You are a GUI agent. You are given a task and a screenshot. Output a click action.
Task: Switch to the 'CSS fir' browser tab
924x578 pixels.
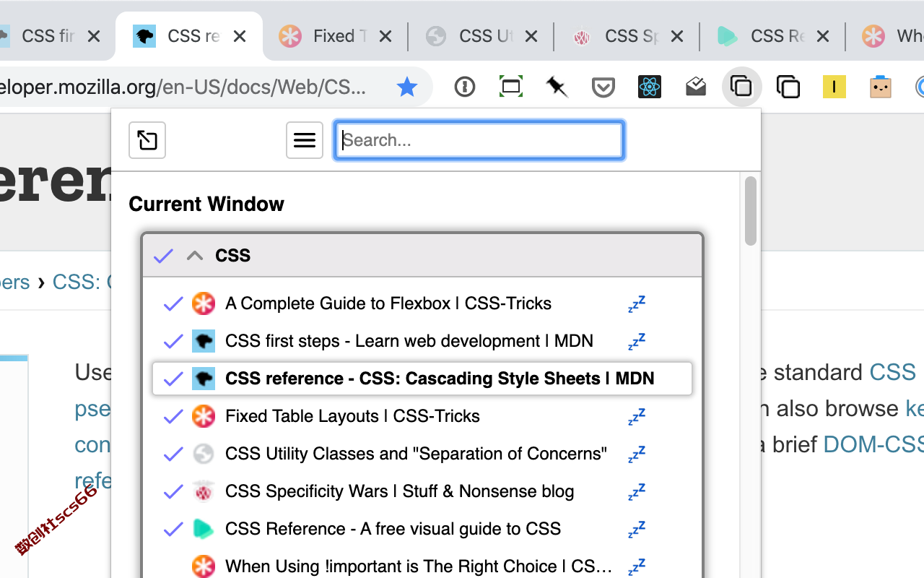tap(48, 36)
